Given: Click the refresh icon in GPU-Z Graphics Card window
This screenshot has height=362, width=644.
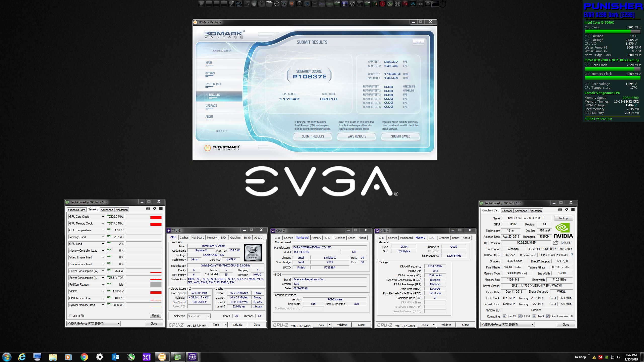Looking at the screenshot, I should [567, 209].
